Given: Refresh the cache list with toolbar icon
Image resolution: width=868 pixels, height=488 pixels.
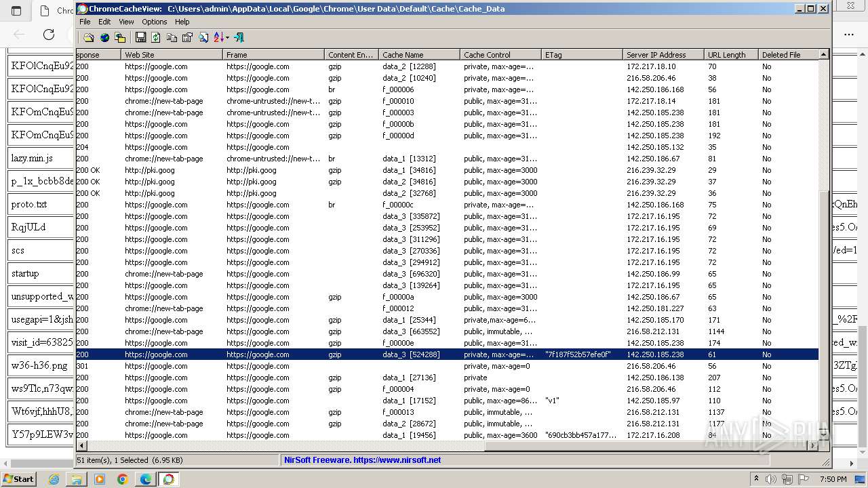Looking at the screenshot, I should (x=156, y=37).
